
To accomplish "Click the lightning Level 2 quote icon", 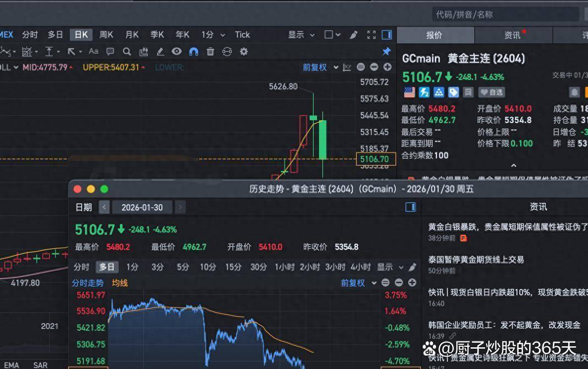I will coord(424,92).
